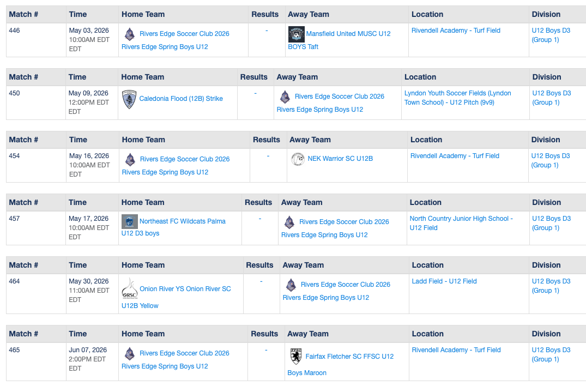The height and width of the screenshot is (392, 586).
Task: Open the Ladd Field - U12 Field link
Action: tap(444, 281)
